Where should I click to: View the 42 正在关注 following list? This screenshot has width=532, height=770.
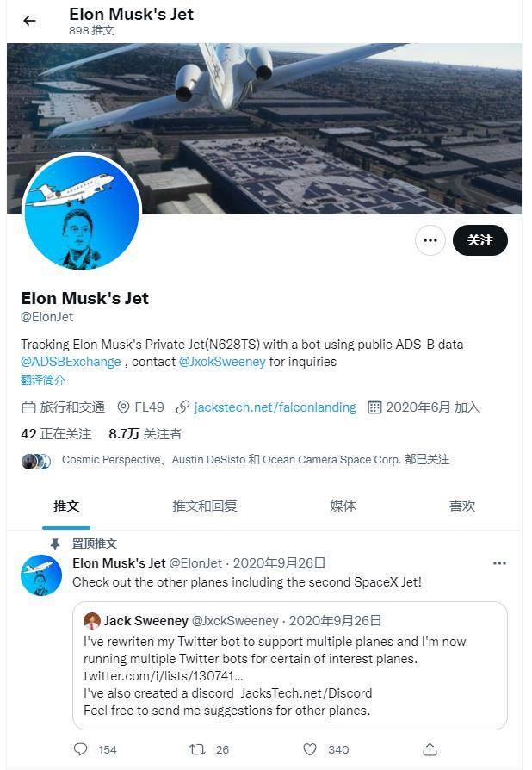(56, 433)
